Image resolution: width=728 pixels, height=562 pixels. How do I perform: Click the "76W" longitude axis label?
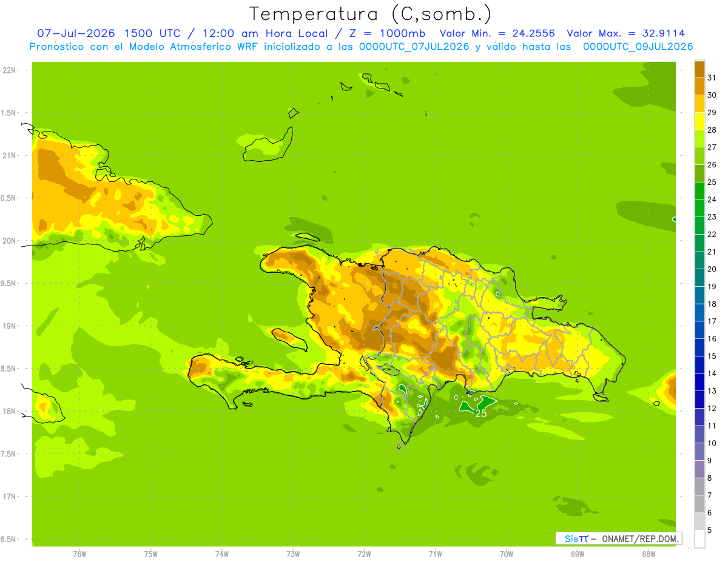tap(79, 554)
